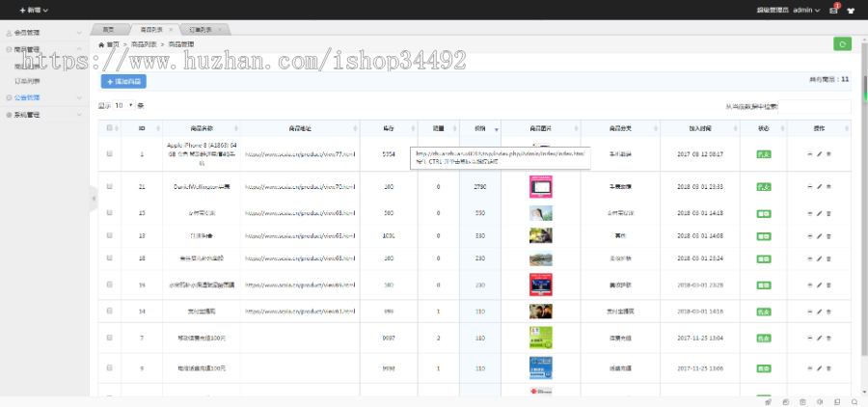Click the speaker icon in bottom bar
868x407 pixels.
click(x=820, y=401)
